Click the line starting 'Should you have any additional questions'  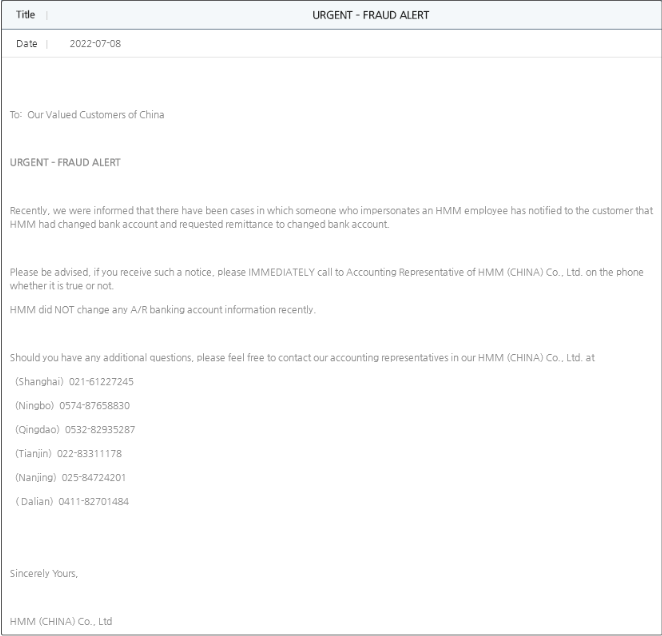point(302,358)
